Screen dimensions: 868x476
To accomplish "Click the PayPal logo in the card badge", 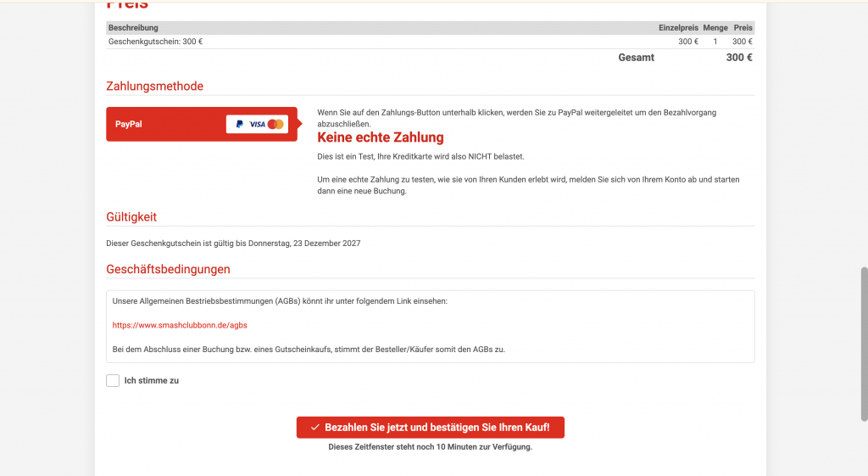I will coord(239,124).
